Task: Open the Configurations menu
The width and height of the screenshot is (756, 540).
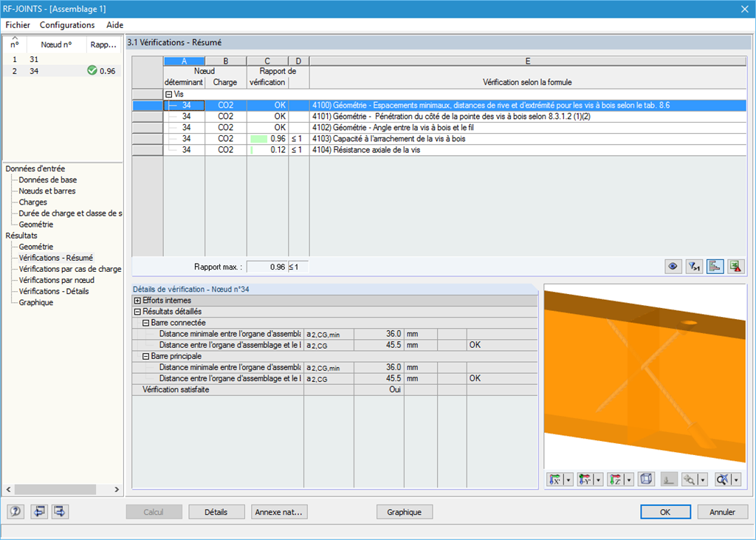Action: [67, 25]
